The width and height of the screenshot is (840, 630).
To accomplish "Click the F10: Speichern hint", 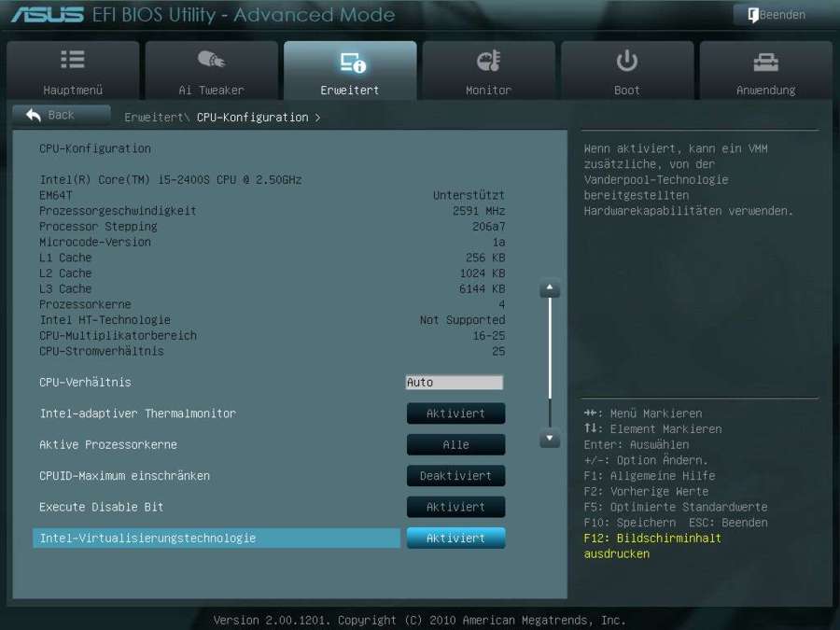I will coord(629,523).
